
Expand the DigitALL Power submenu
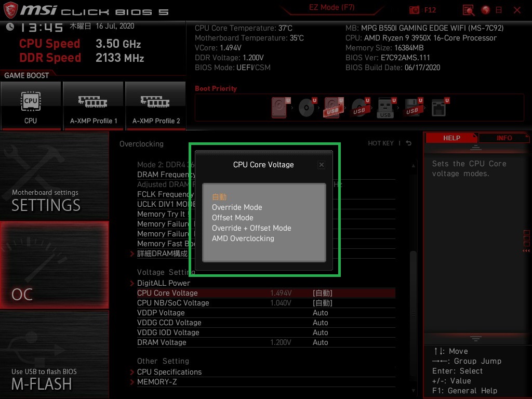pos(164,283)
